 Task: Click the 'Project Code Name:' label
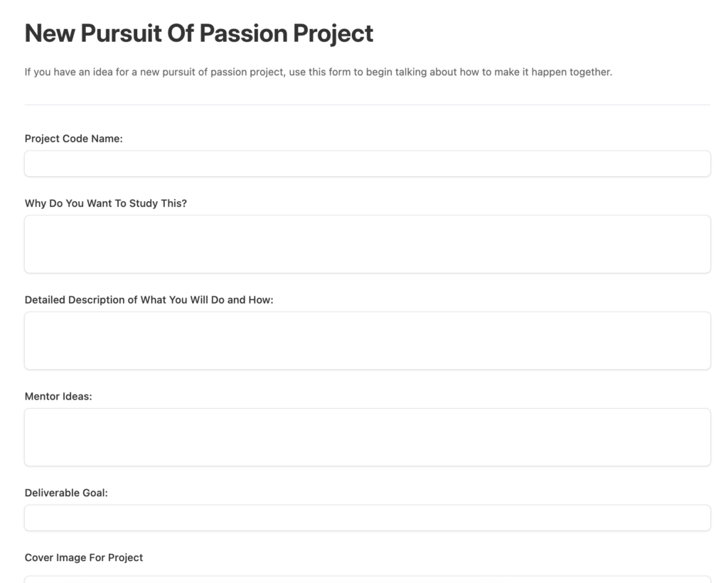(x=73, y=139)
